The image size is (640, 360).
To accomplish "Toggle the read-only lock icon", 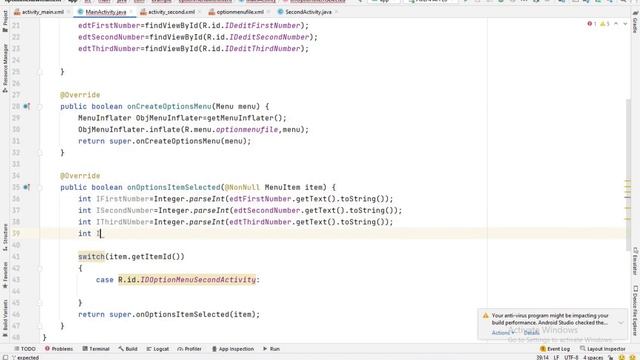I will (x=611, y=358).
